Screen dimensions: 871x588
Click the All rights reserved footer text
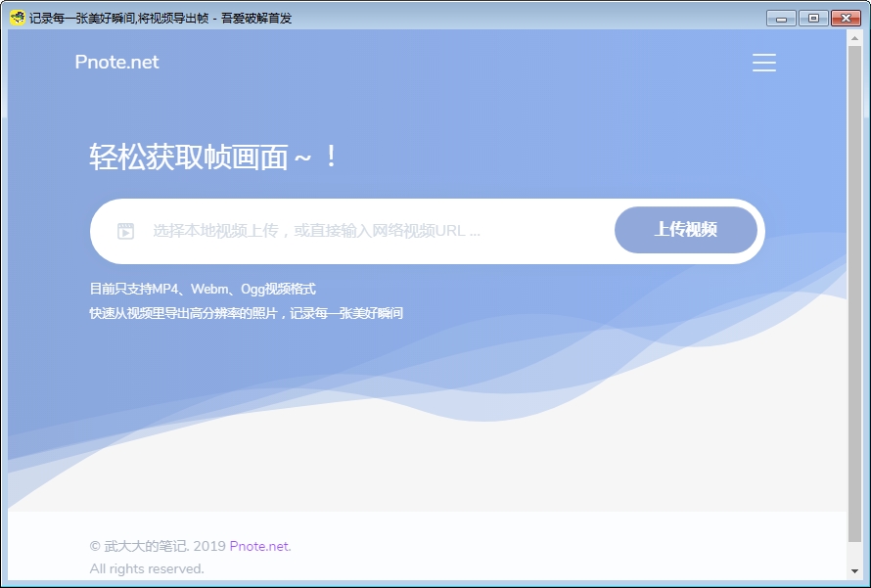point(147,568)
